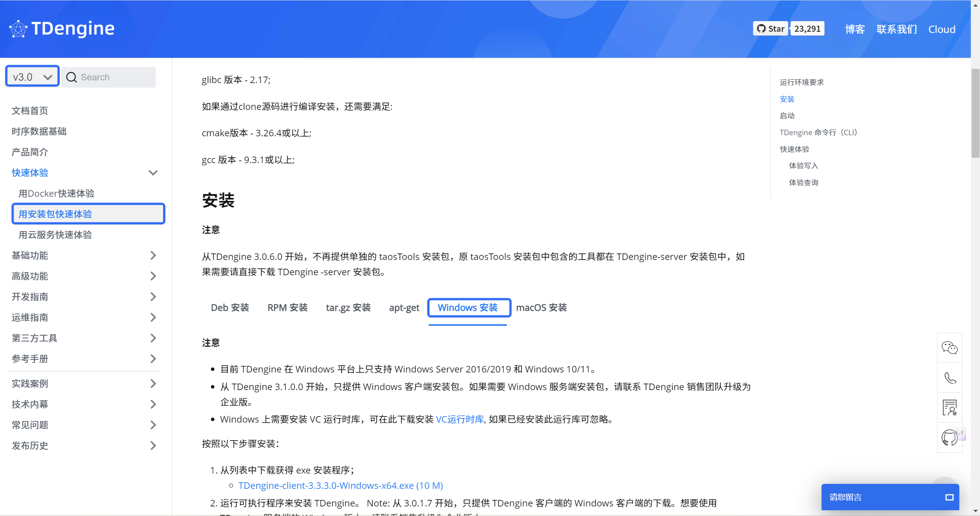Open the Cloud header link
This screenshot has width=980, height=516.
(942, 29)
